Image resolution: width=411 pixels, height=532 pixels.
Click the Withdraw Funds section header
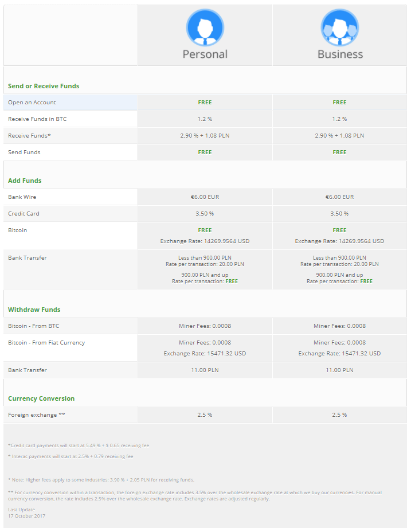pos(34,310)
